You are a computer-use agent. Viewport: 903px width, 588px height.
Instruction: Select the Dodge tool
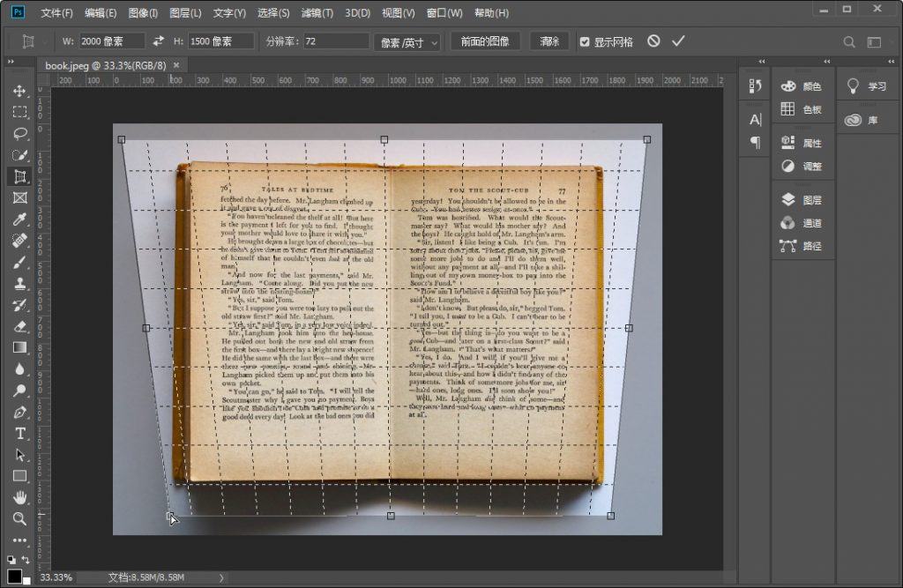click(19, 391)
